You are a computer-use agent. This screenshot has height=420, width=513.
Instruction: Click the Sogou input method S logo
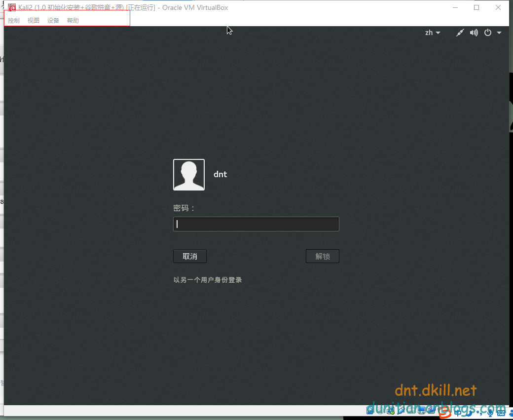445,413
